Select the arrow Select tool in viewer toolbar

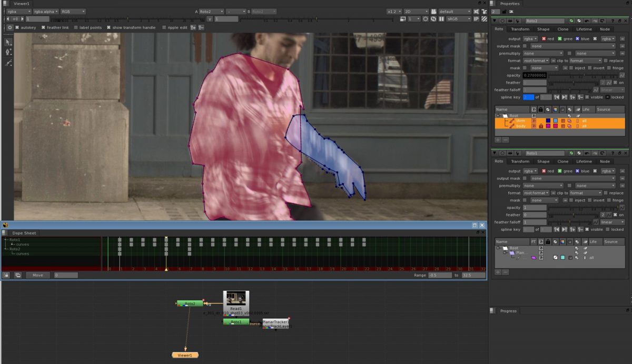click(x=8, y=42)
